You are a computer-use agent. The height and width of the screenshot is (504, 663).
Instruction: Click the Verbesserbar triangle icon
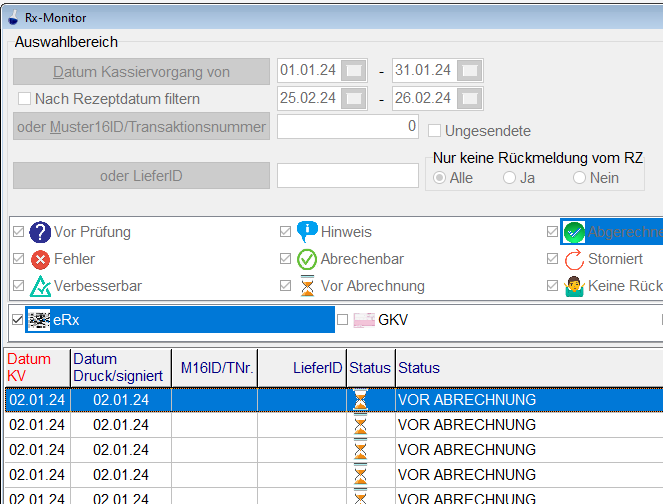40,286
